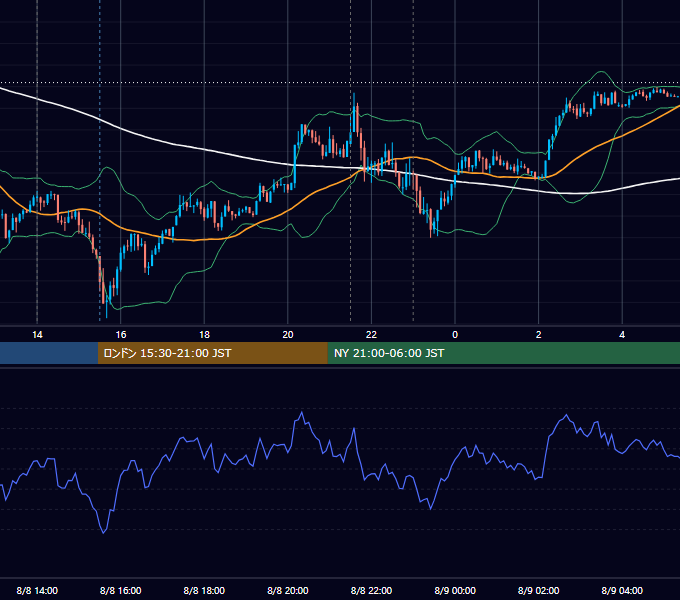The width and height of the screenshot is (680, 600).
Task: Click the 8/8 14:00 time label
Action: (x=37, y=590)
